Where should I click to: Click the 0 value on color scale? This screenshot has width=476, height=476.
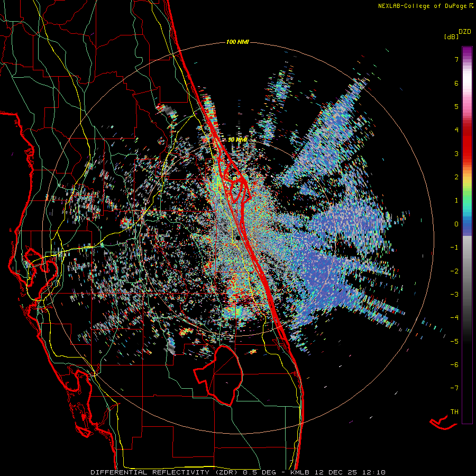(x=456, y=224)
